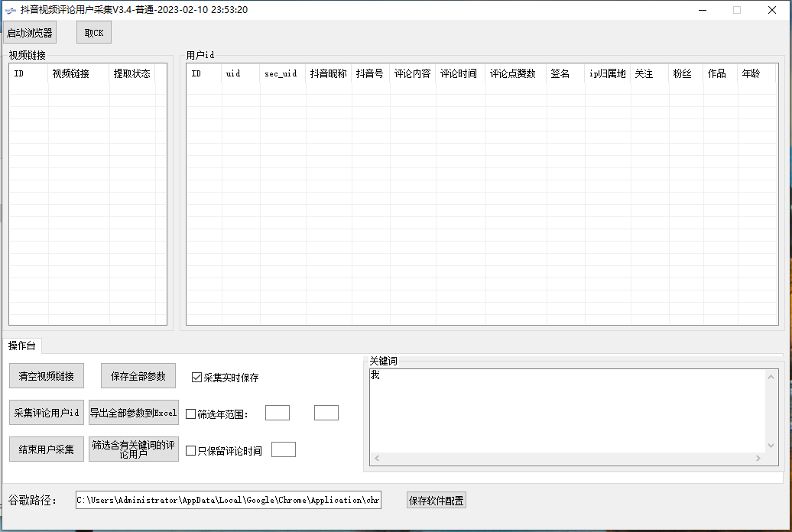Click the 启动浏览器 button
Screen dimensions: 792x532
tap(30, 33)
